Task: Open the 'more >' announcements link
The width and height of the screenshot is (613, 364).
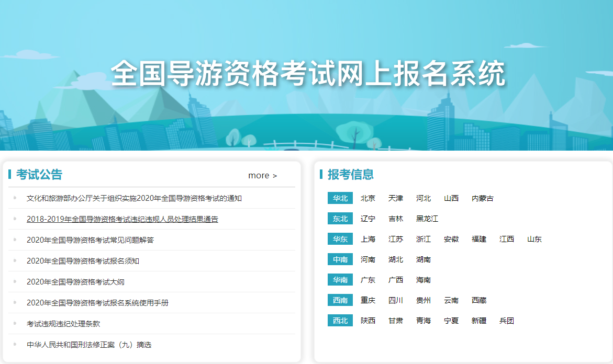Action: [262, 175]
